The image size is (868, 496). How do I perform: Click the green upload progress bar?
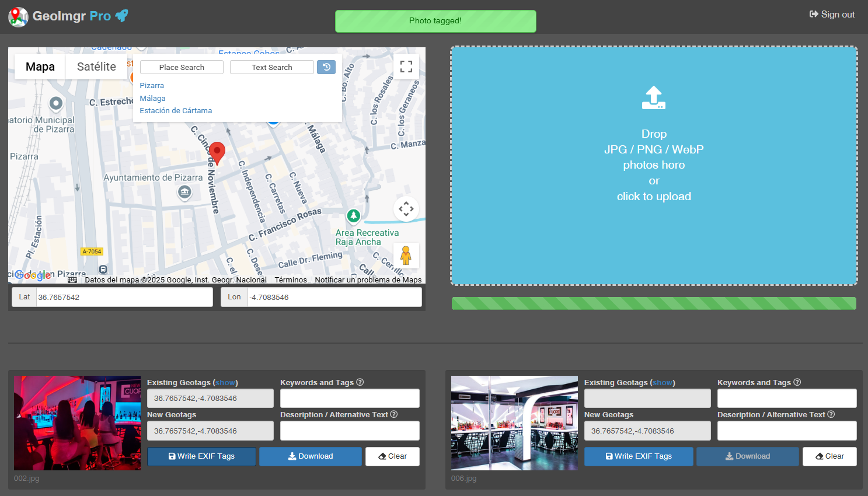click(x=654, y=303)
